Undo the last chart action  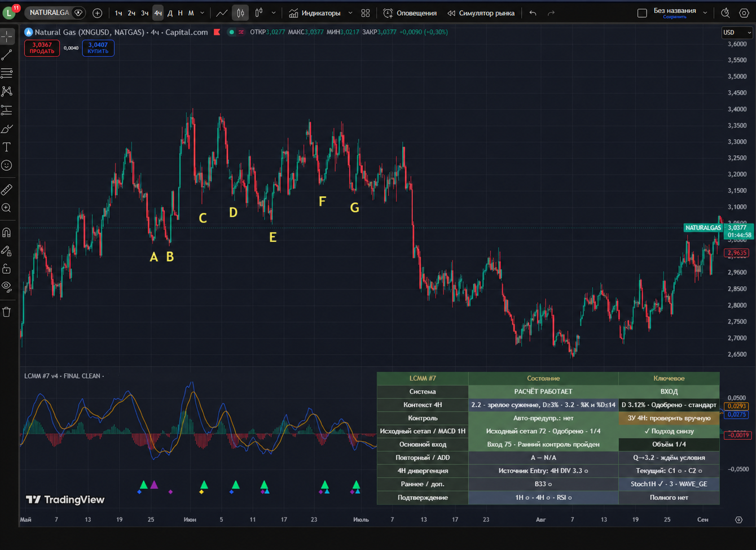pos(533,12)
